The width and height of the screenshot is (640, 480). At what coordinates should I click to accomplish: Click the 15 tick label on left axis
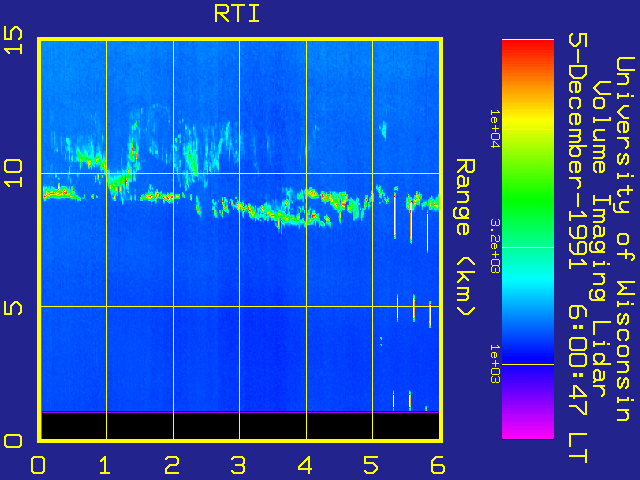pyautogui.click(x=13, y=40)
